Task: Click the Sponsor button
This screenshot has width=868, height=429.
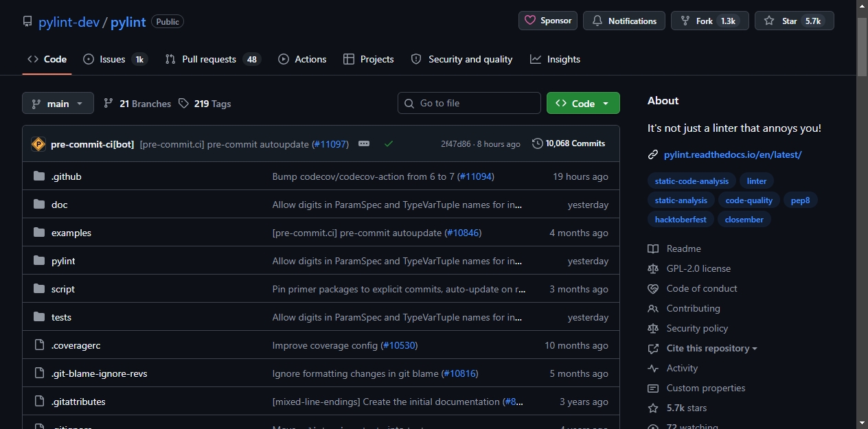Action: (548, 21)
